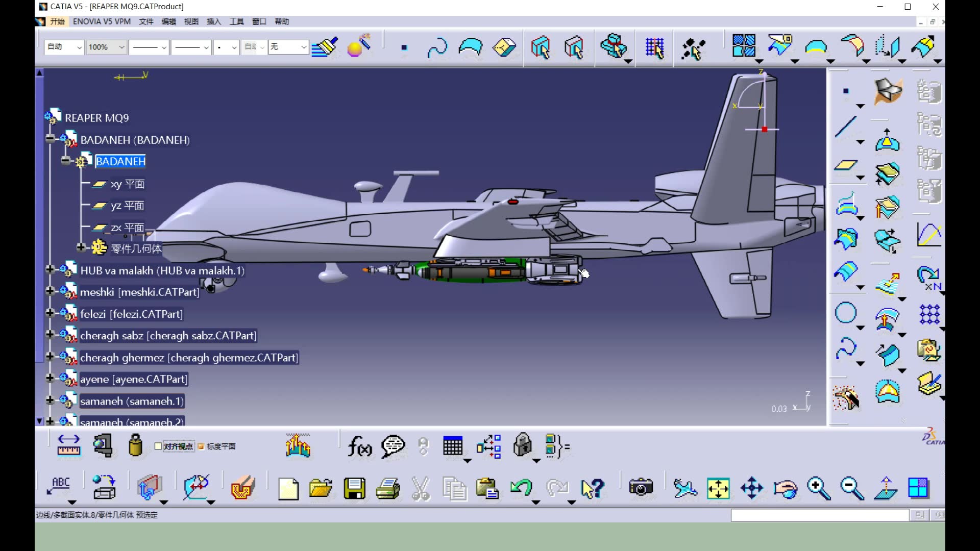Viewport: 980px width, 551px height.
Task: Click the padlock knowledge icon
Action: (523, 445)
